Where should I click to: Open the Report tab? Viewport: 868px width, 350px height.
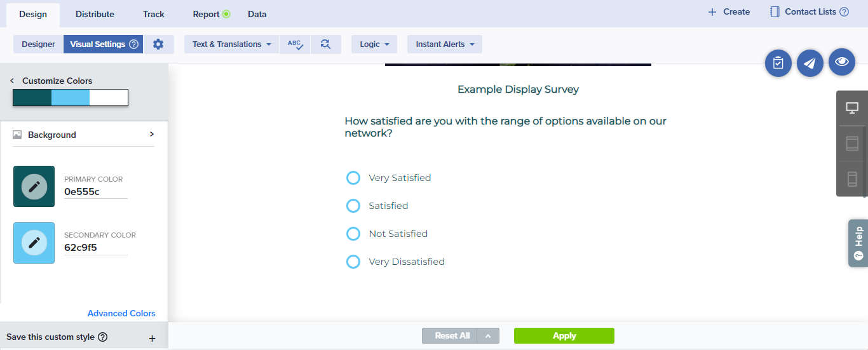[207, 14]
